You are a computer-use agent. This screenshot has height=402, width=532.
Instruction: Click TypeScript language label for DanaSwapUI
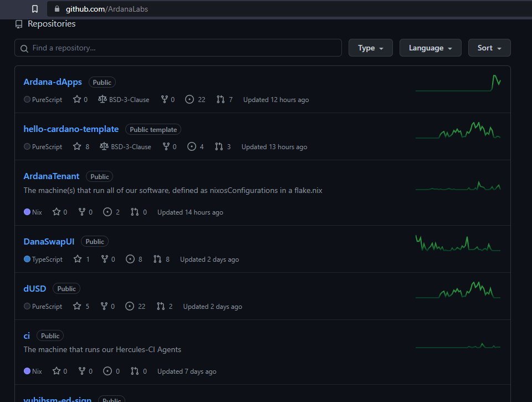(x=47, y=259)
